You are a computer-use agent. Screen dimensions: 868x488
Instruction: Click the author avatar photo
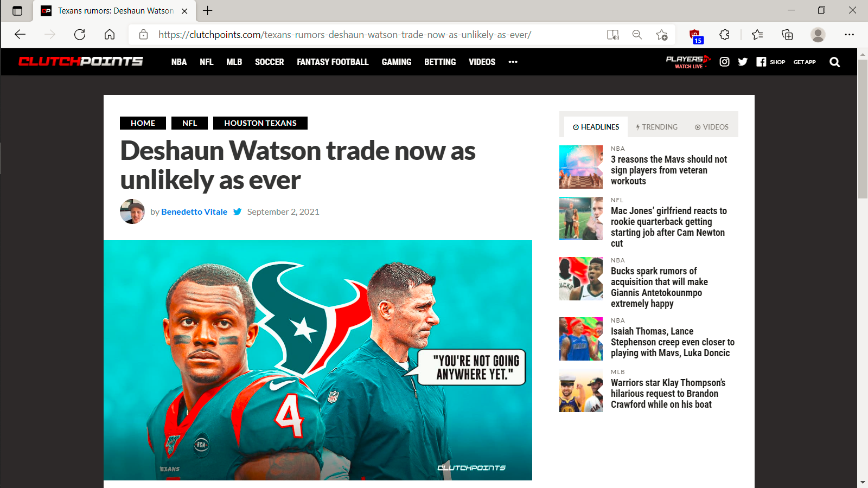coord(132,211)
